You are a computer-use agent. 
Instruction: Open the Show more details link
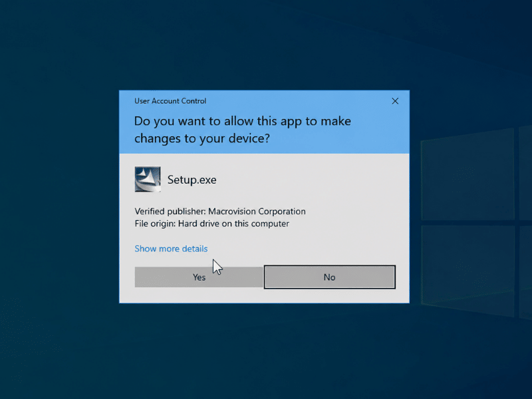pos(171,249)
